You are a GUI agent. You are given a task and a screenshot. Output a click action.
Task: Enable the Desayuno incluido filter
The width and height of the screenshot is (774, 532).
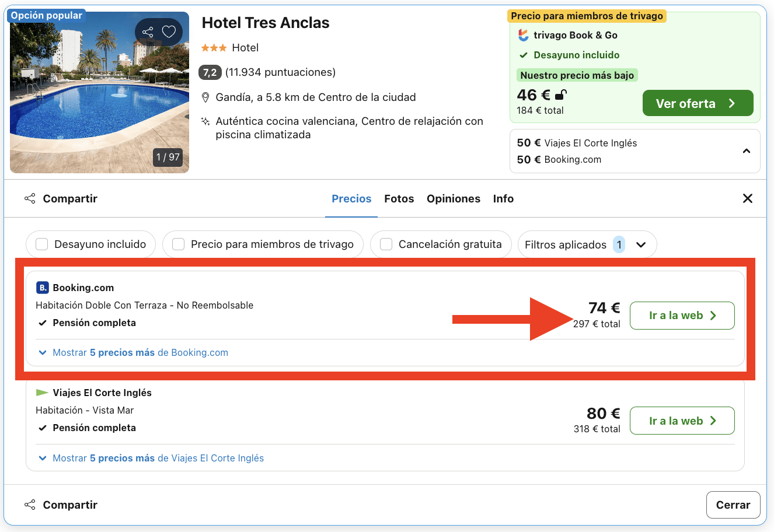(41, 244)
